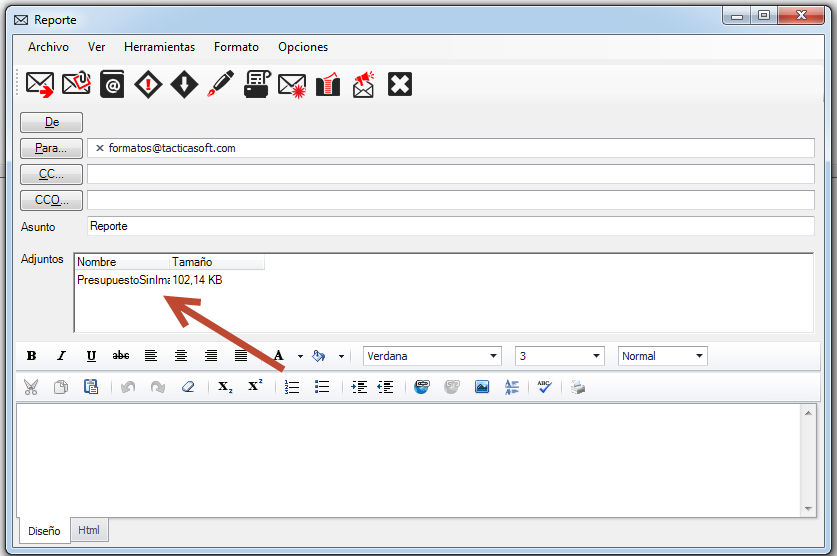Switch to the Diseño tab
This screenshot has height=556, width=837.
(x=44, y=531)
